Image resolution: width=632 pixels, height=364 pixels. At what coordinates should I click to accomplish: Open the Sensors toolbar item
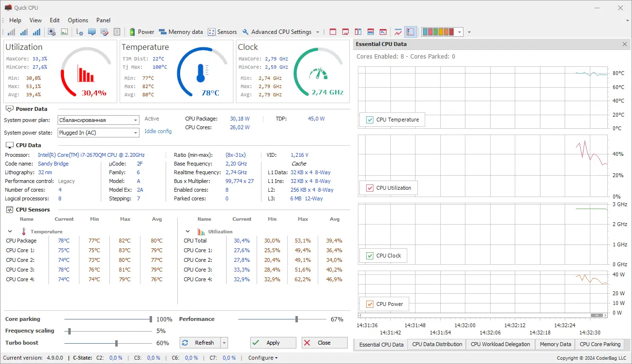(x=222, y=32)
